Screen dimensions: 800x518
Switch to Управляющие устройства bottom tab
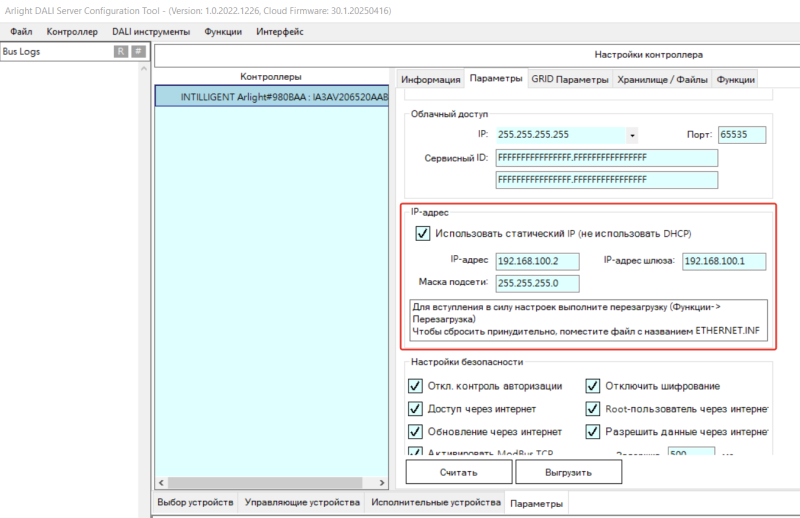coord(302,502)
